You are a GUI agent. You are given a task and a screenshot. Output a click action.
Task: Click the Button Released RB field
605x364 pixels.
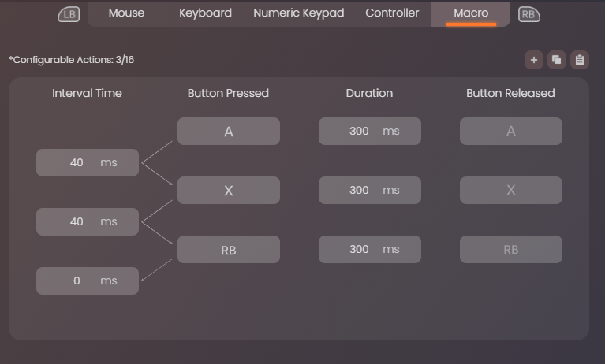click(511, 250)
